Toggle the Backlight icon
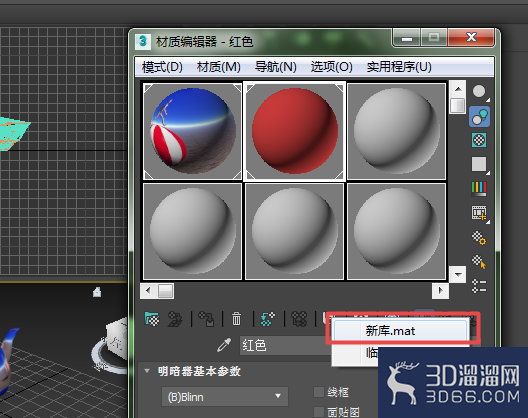Image resolution: width=528 pixels, height=418 pixels. pyautogui.click(x=479, y=116)
